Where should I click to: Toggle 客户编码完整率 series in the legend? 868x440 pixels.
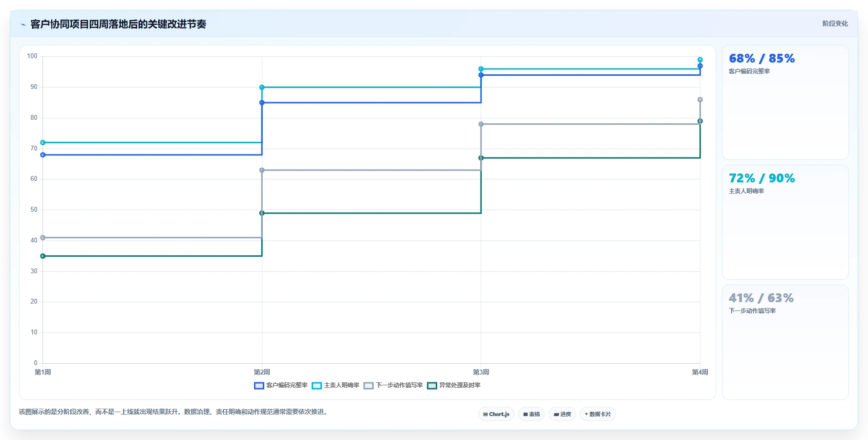click(x=281, y=385)
